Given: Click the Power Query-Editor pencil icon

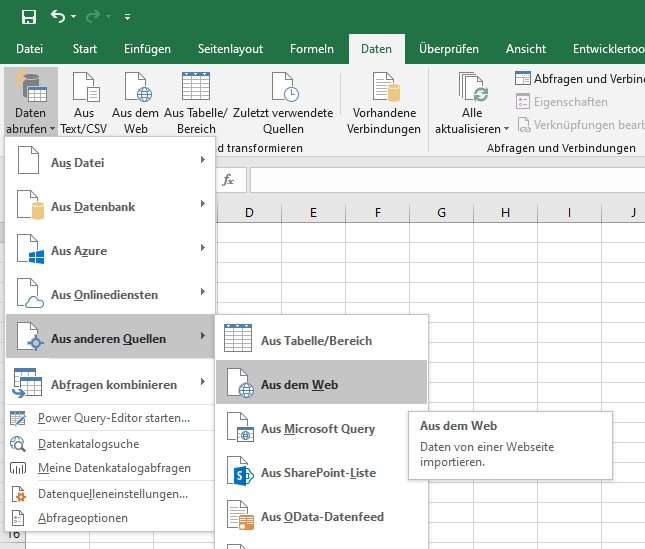Looking at the screenshot, I should click(18, 418).
